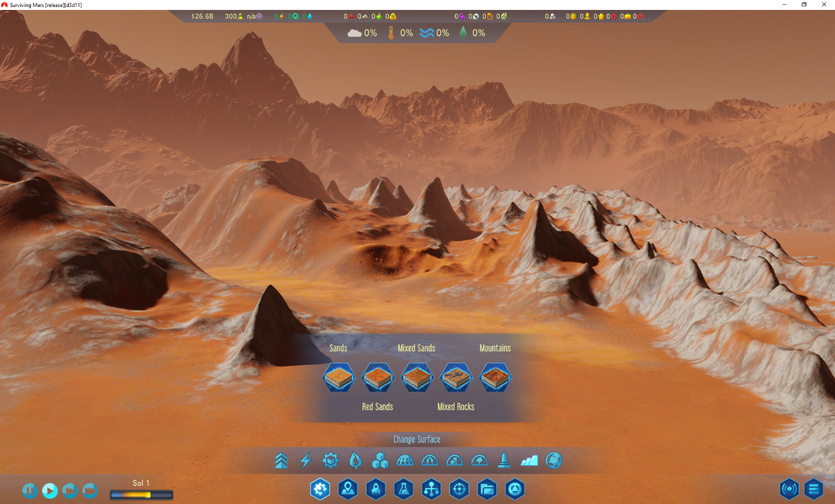The height and width of the screenshot is (504, 835).
Task: Open the Build menu gear hexagon
Action: tap(320, 489)
